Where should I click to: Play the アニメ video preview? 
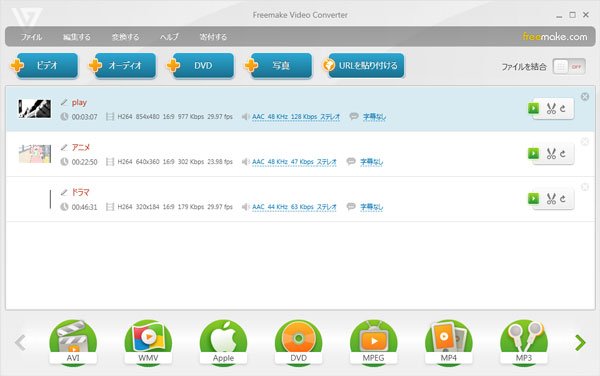[x=533, y=153]
